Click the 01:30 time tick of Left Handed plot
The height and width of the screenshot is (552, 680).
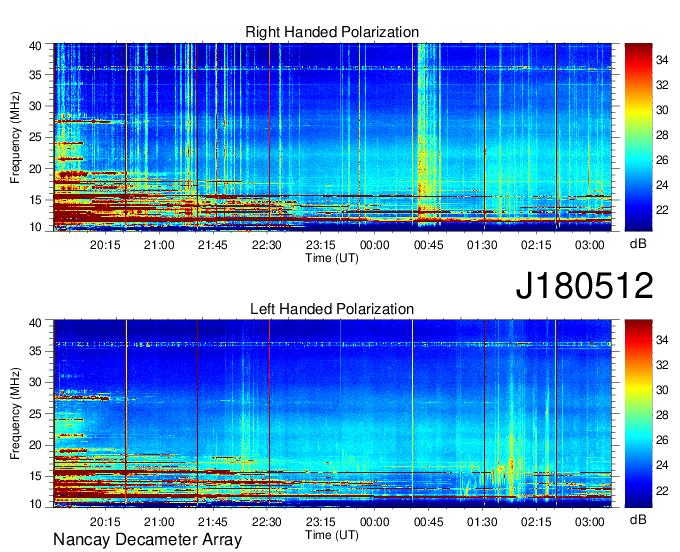(x=482, y=522)
